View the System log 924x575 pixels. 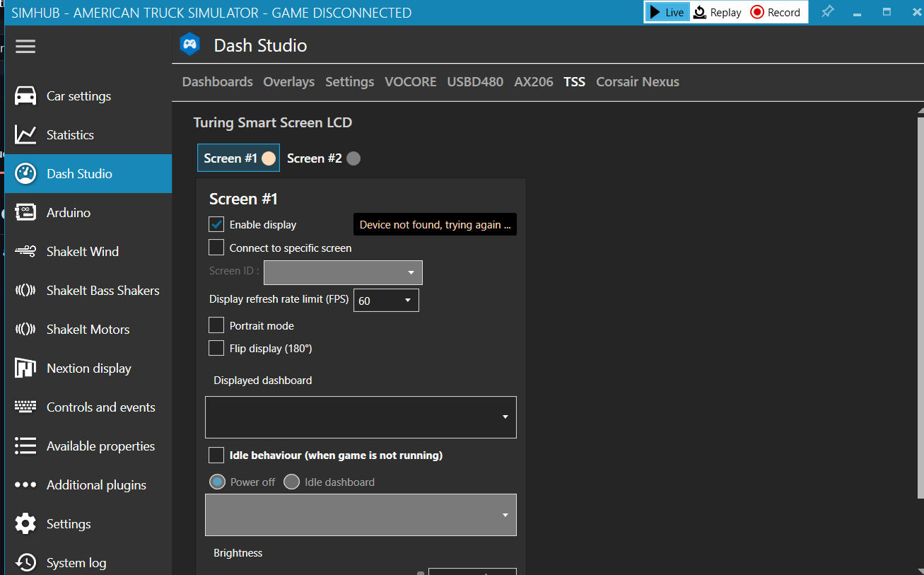click(78, 562)
